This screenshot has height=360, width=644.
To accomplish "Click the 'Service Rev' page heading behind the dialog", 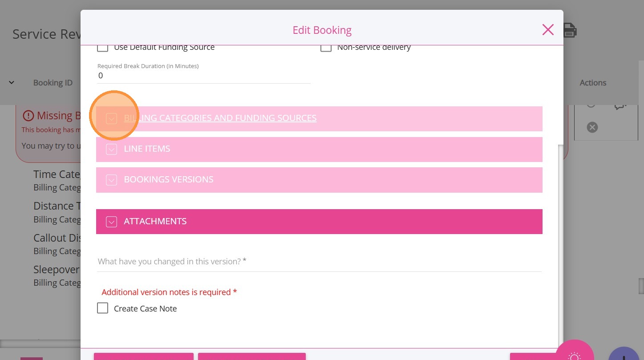I will (x=46, y=34).
